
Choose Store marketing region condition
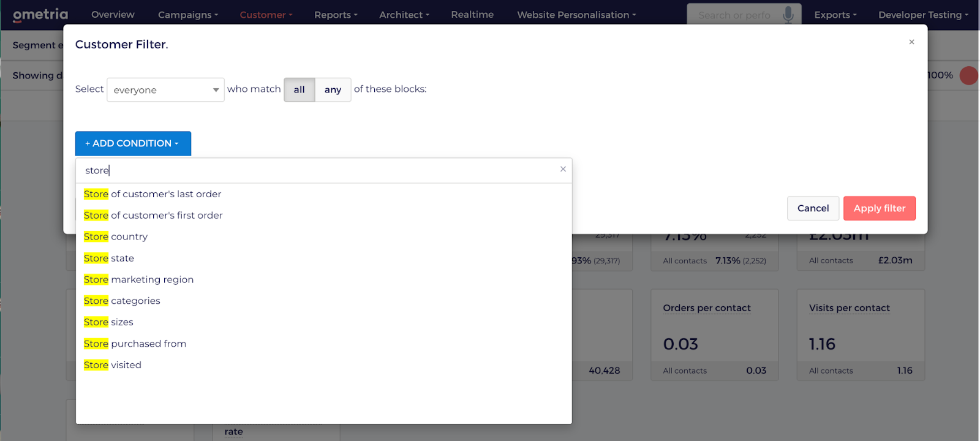pos(139,279)
